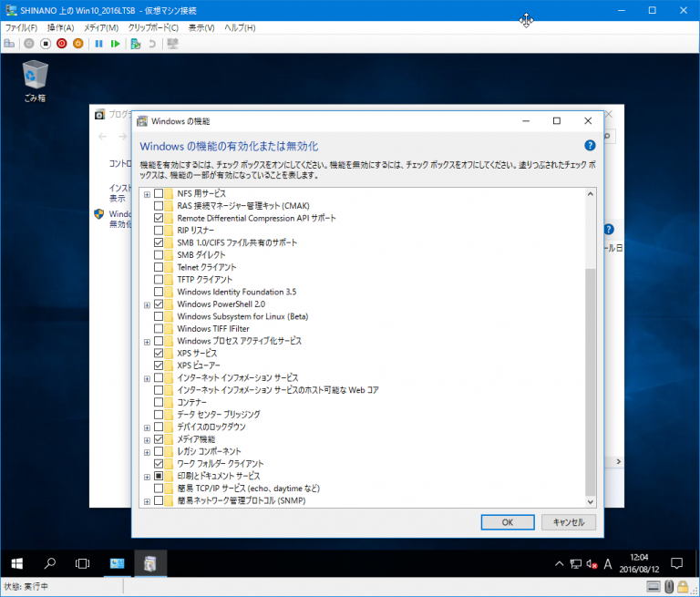Show hidden tray icons chevron
This screenshot has height=597, width=700.
coord(559,564)
